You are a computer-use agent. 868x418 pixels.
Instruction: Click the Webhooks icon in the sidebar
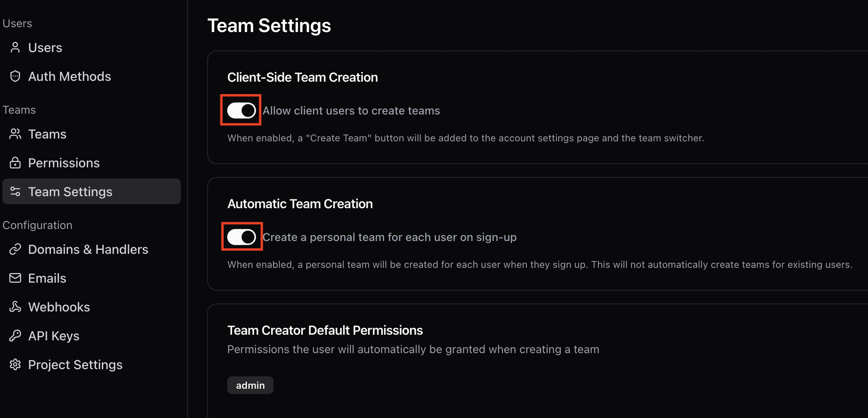[x=15, y=307]
